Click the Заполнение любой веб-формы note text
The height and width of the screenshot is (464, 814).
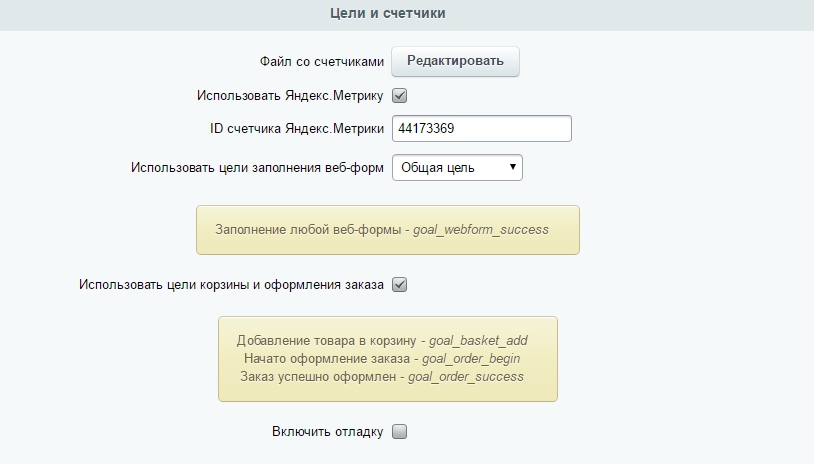coord(308,229)
